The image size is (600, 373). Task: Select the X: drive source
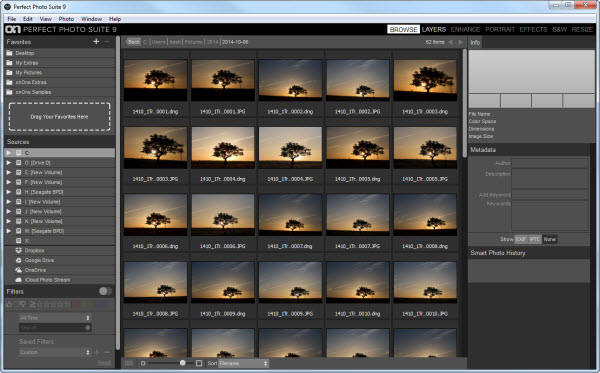point(59,241)
